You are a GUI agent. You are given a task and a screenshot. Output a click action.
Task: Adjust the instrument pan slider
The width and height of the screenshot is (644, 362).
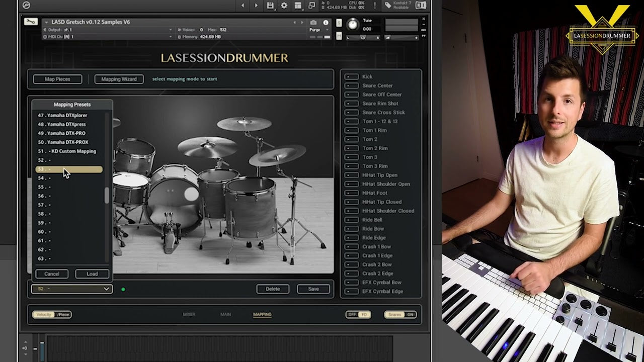pyautogui.click(x=363, y=38)
